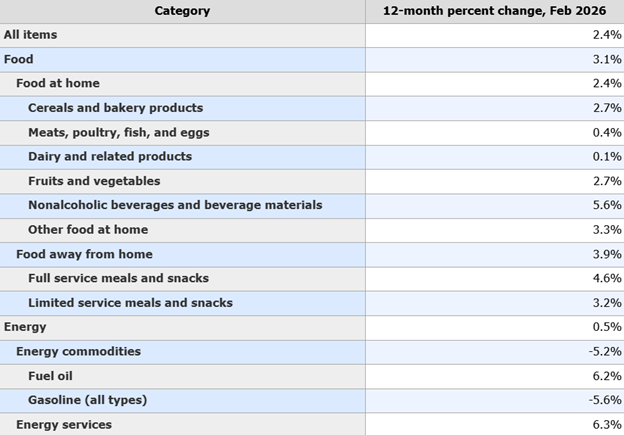624x435 pixels.
Task: Select the Gasoline (all types) row
Action: point(312,401)
